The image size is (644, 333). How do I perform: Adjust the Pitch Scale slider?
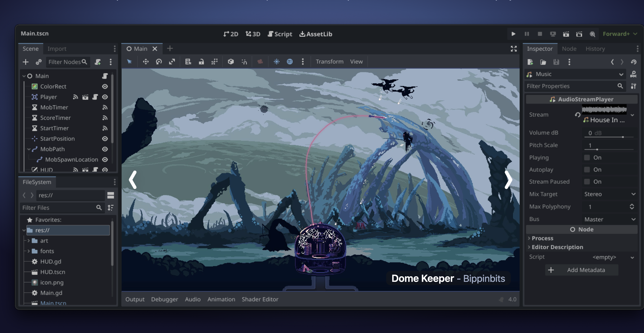609,149
